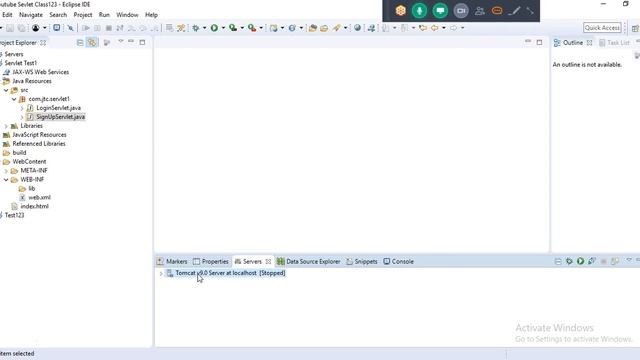Expand the LoginServlet.java node
This screenshot has height=360, width=640.
tap(22, 108)
